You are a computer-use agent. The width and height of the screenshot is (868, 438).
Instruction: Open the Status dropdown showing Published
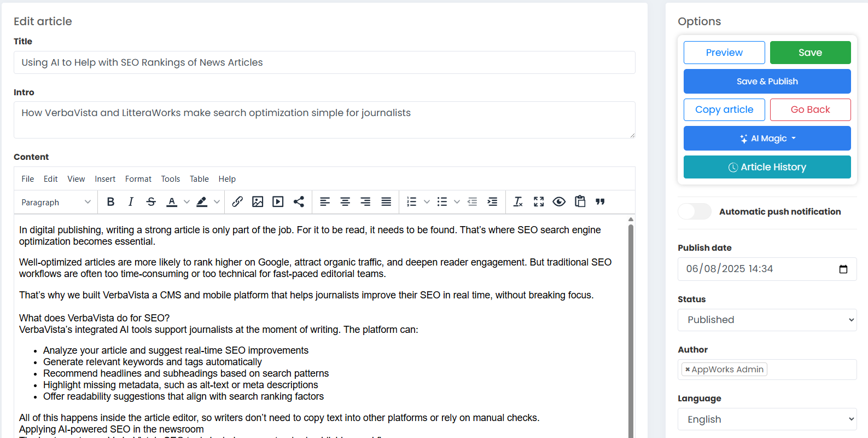[x=767, y=320]
